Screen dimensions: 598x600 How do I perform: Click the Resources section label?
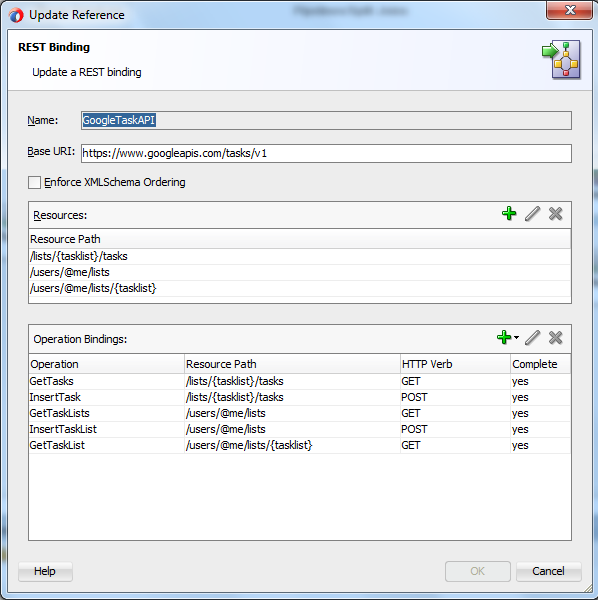[x=60, y=215]
